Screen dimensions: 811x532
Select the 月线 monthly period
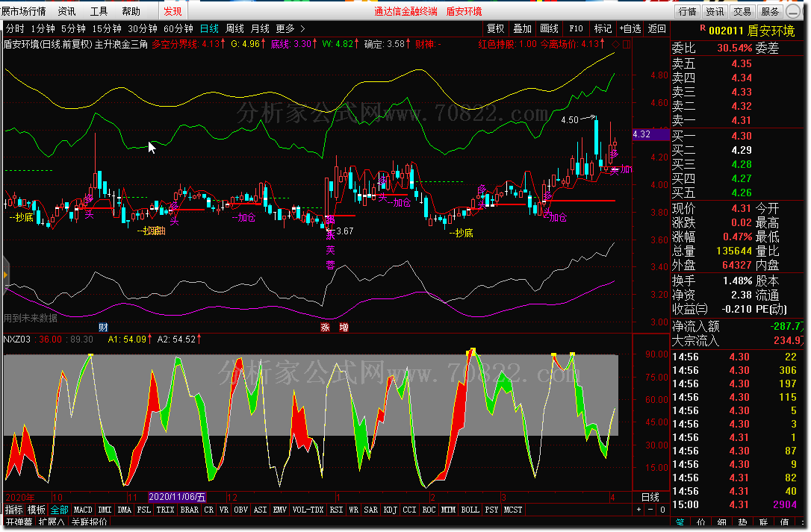pyautogui.click(x=260, y=28)
